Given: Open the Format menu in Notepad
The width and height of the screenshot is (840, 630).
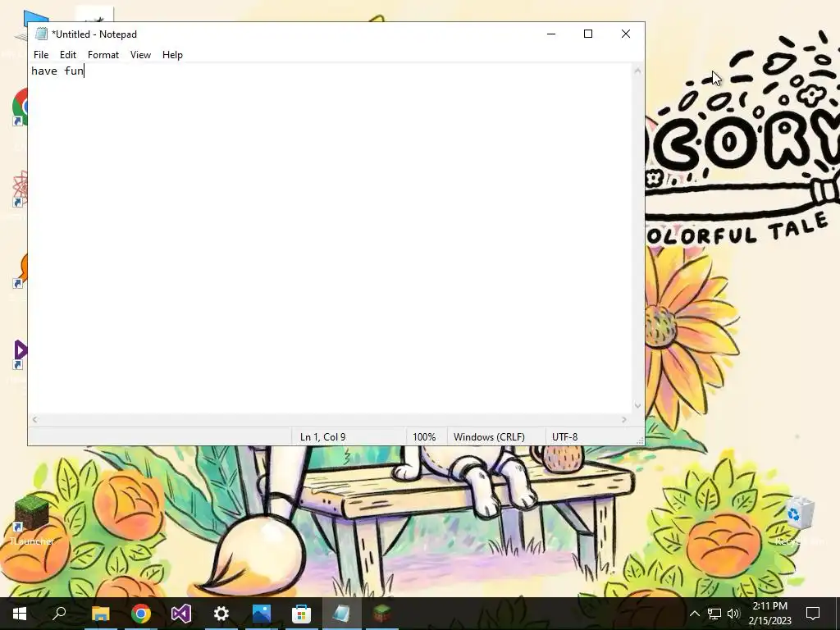Looking at the screenshot, I should 103,55.
